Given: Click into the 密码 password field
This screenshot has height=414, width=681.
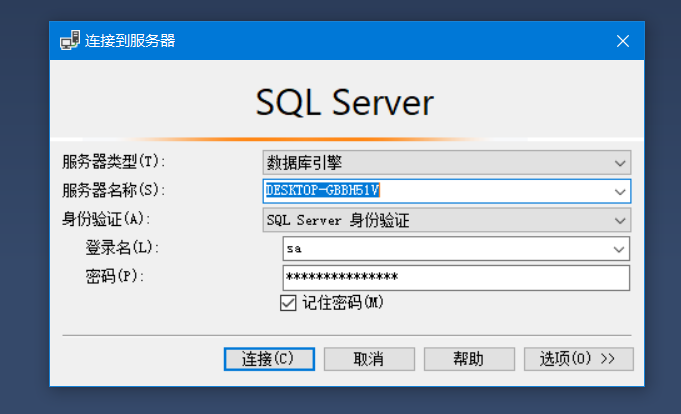Looking at the screenshot, I should pos(456,278).
